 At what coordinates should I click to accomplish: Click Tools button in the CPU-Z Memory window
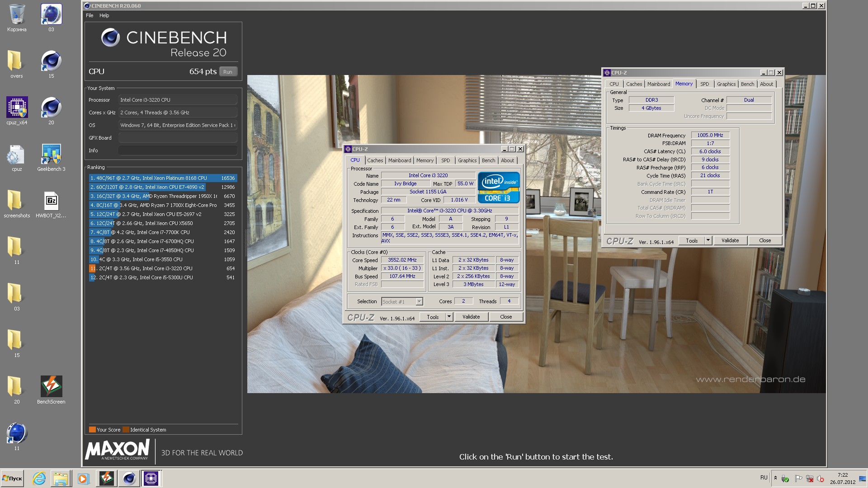point(692,240)
